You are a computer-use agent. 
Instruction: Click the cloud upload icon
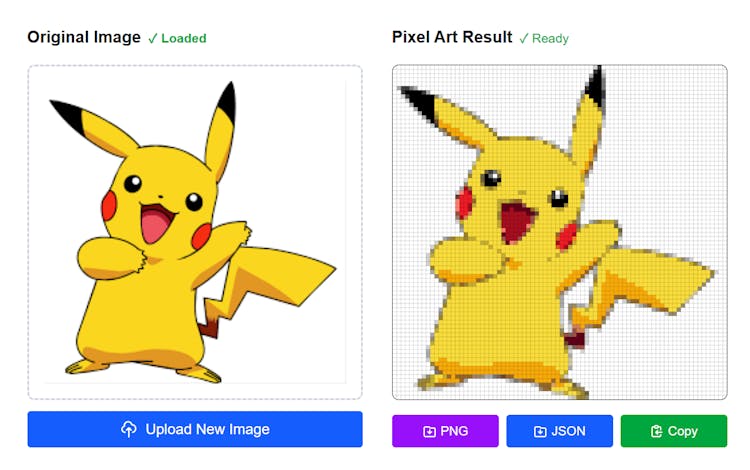pyautogui.click(x=129, y=429)
